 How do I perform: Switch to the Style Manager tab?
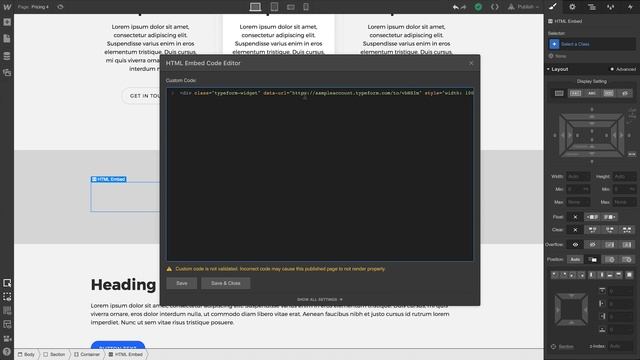[x=611, y=7]
